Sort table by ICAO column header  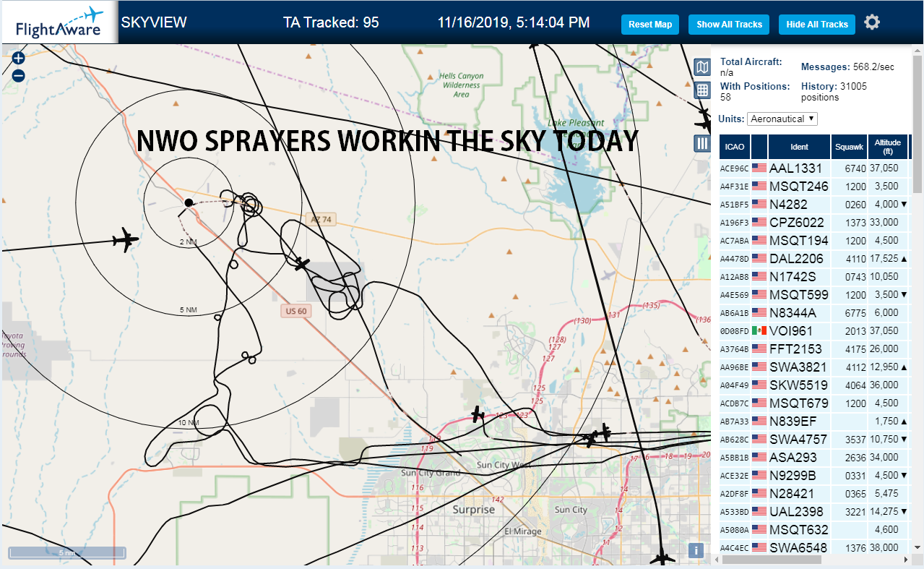[x=735, y=147]
